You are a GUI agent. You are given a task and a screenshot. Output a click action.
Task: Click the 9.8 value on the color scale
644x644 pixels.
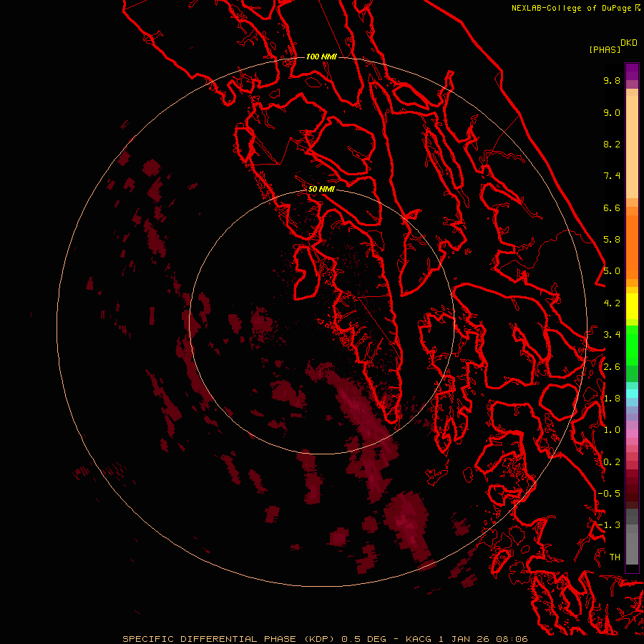tap(612, 80)
